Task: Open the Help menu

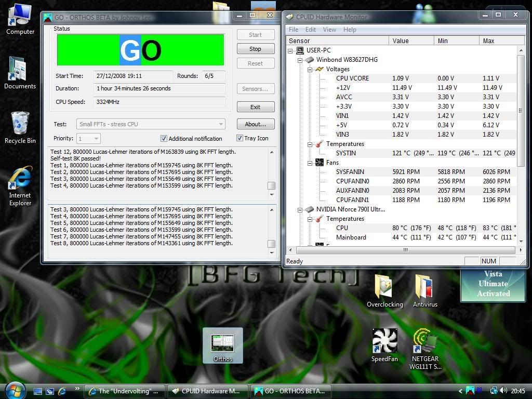Action: point(350,30)
